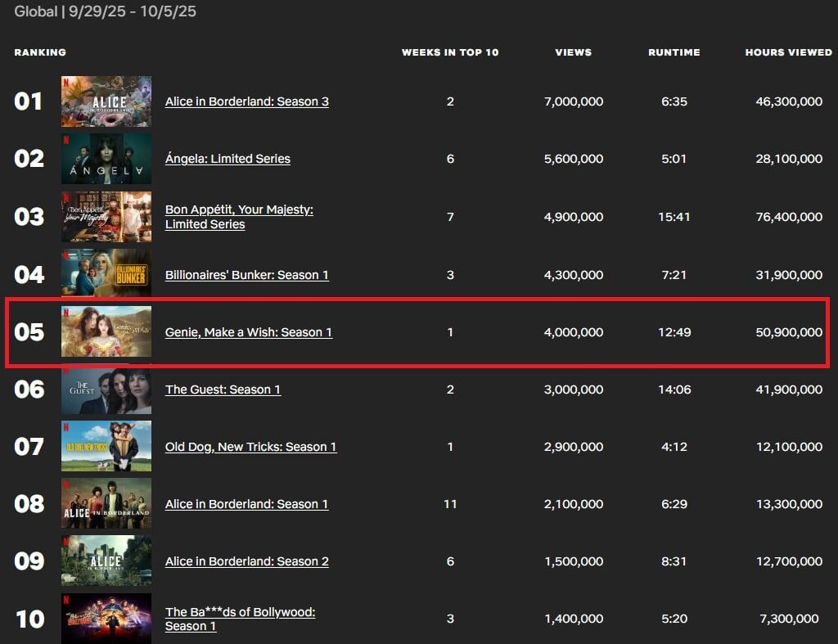Open the Ángela: Limited Series link

(228, 159)
